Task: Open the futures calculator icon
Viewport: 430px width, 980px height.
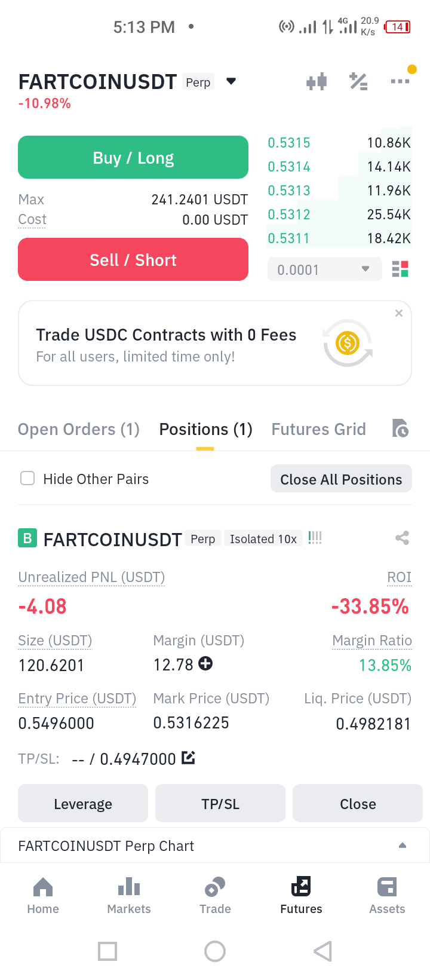Action: point(358,81)
